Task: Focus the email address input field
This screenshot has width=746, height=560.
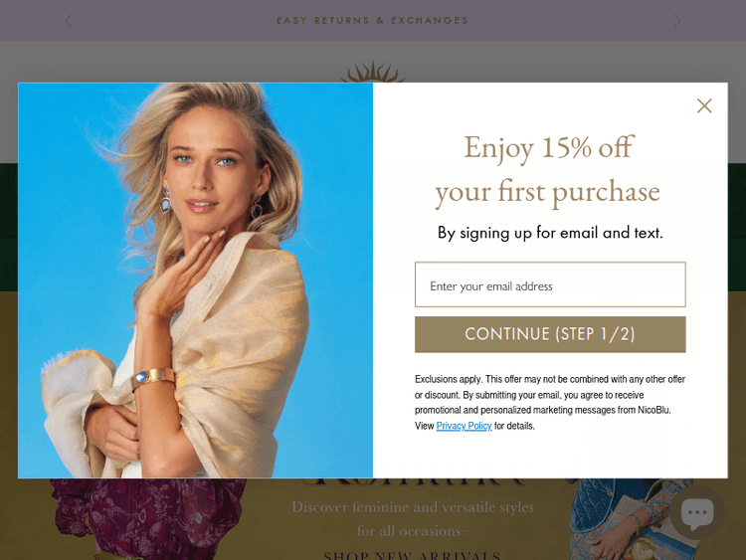Action: point(550,284)
